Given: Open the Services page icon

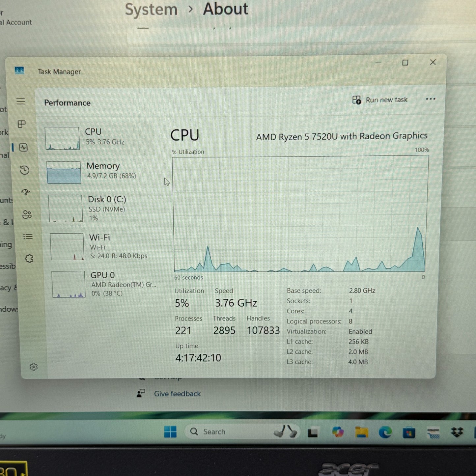Looking at the screenshot, I should pos(29,259).
